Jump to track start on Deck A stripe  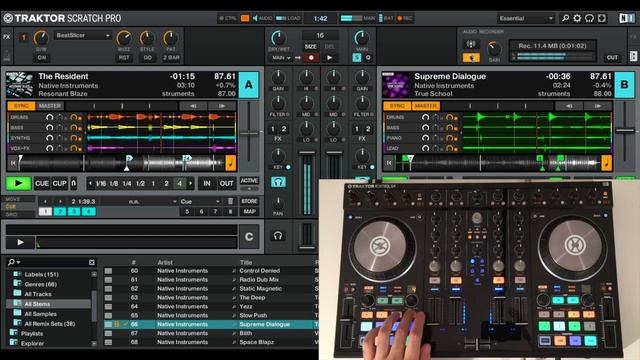click(13, 163)
